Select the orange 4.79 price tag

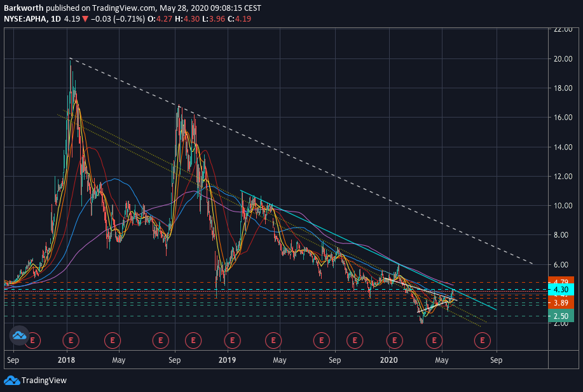point(561,281)
